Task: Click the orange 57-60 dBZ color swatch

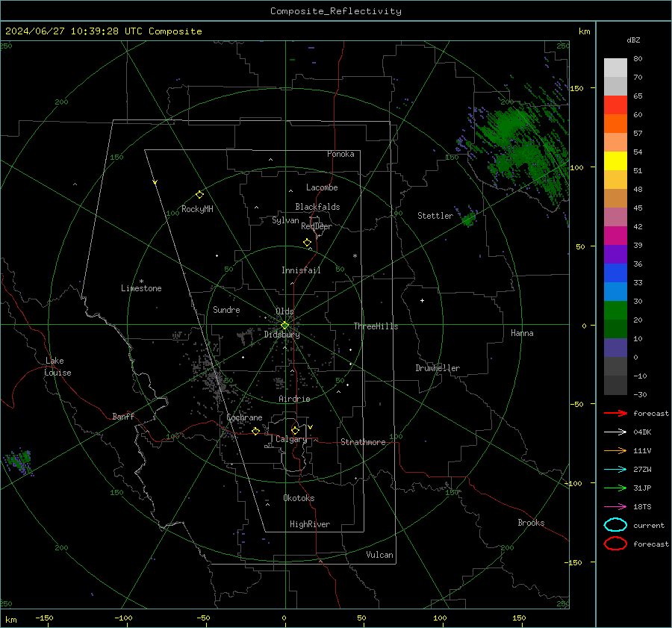Action: coord(615,123)
